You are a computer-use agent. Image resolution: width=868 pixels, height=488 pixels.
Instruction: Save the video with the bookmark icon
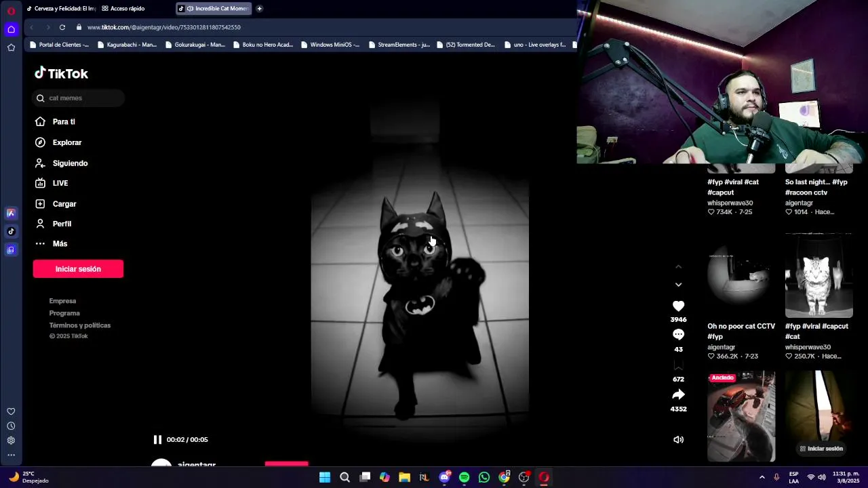click(x=678, y=365)
